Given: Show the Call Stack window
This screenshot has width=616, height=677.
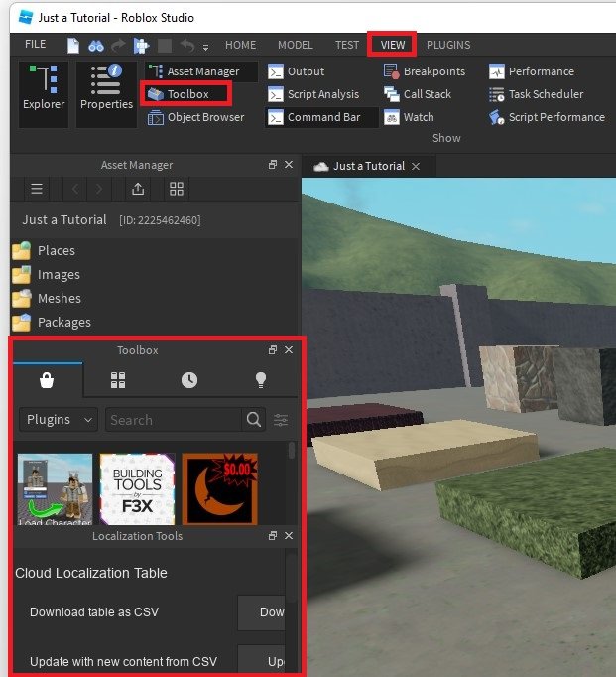Looking at the screenshot, I should tap(418, 94).
